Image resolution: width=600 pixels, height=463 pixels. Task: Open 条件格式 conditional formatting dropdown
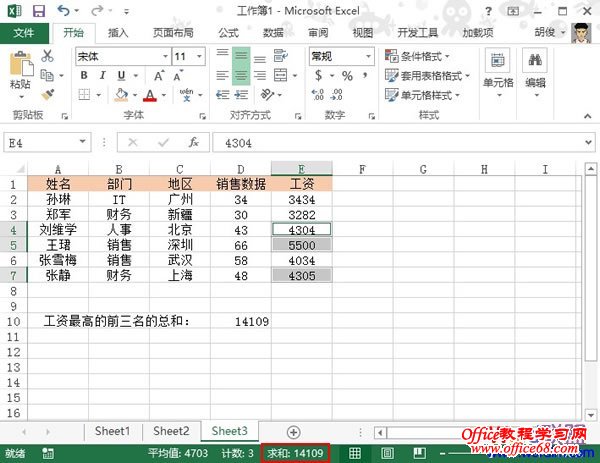point(417,56)
